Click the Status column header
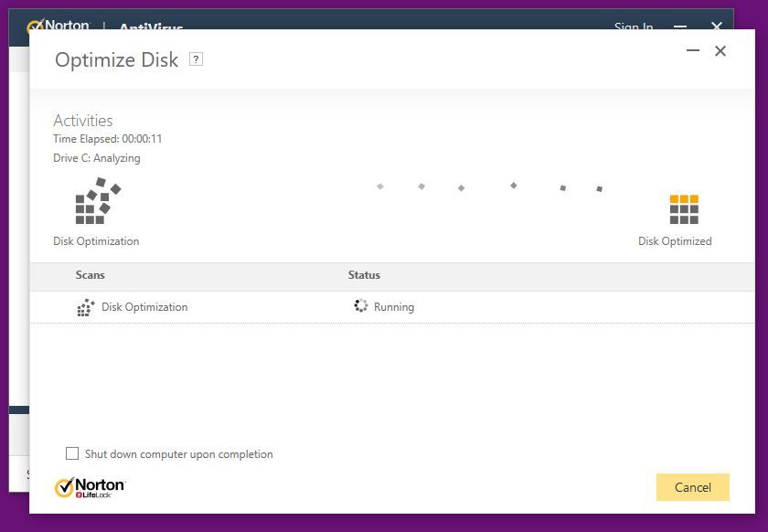 point(364,275)
